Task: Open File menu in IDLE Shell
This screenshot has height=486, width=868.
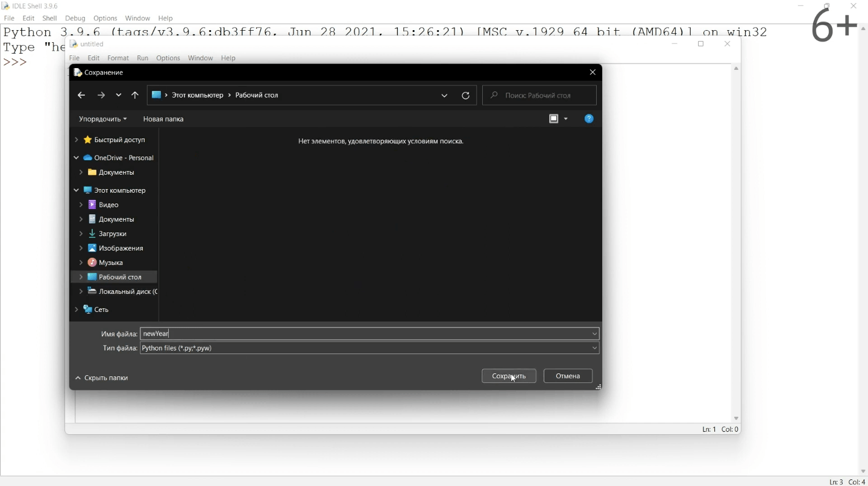Action: pyautogui.click(x=9, y=19)
